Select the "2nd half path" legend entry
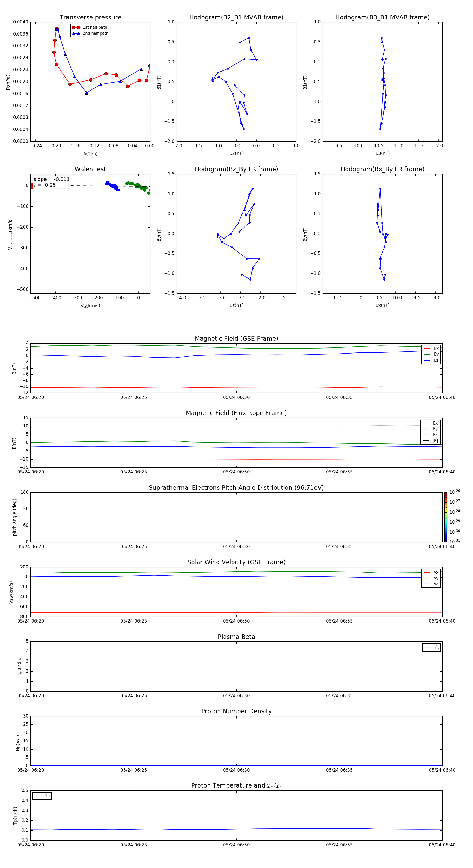This screenshot has height=868, width=473. coord(91,33)
